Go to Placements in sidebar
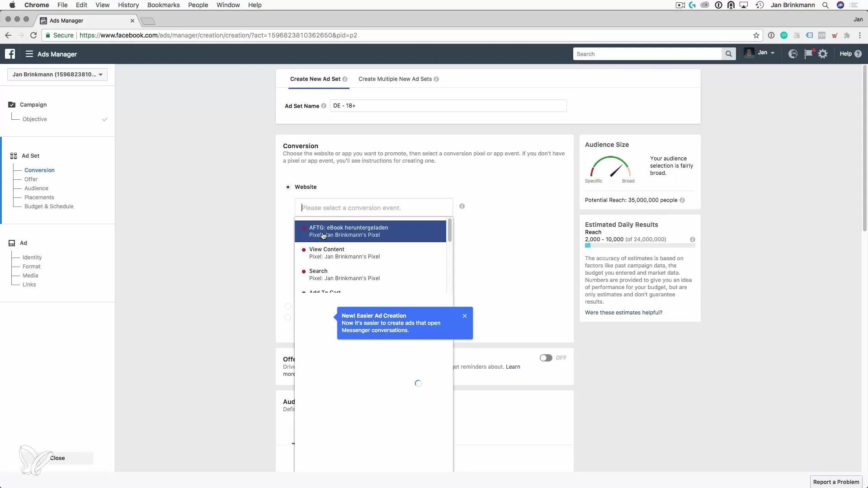 39,197
